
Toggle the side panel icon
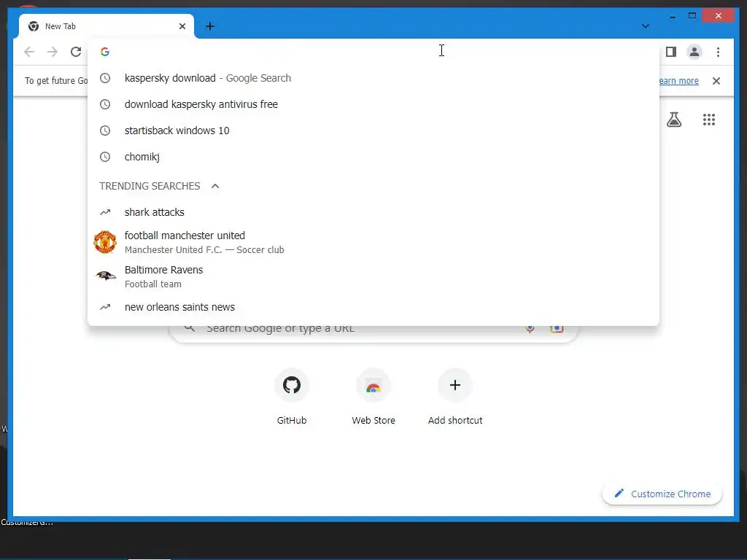point(671,52)
